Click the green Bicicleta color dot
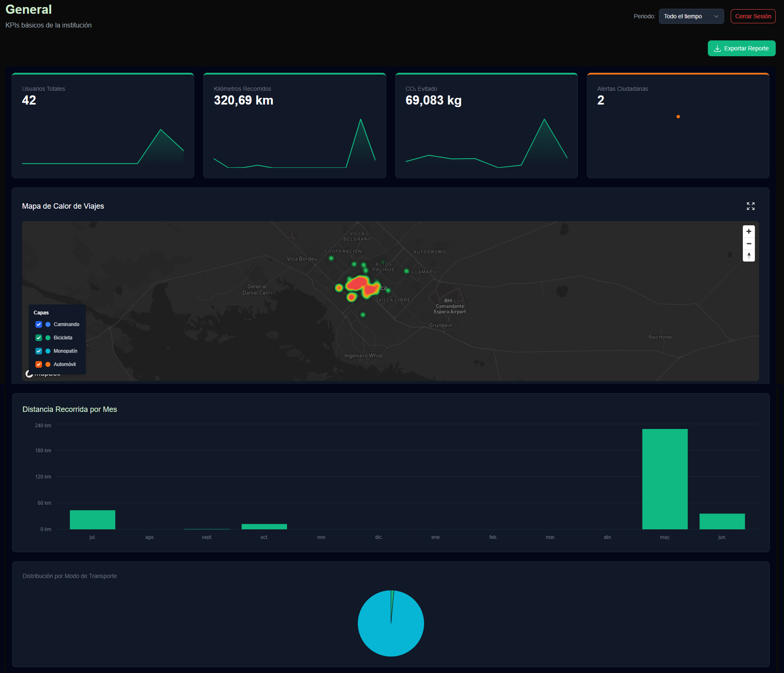 pyautogui.click(x=48, y=338)
